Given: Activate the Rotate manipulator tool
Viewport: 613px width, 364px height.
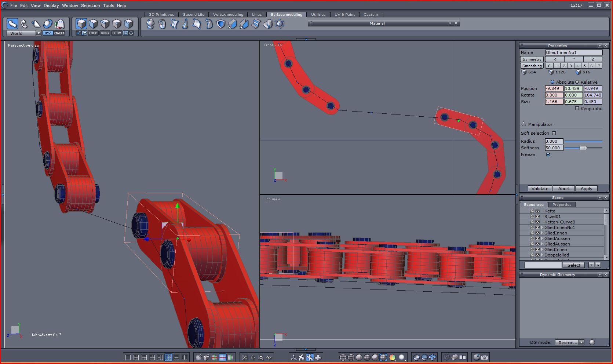Looking at the screenshot, I should 24,24.
